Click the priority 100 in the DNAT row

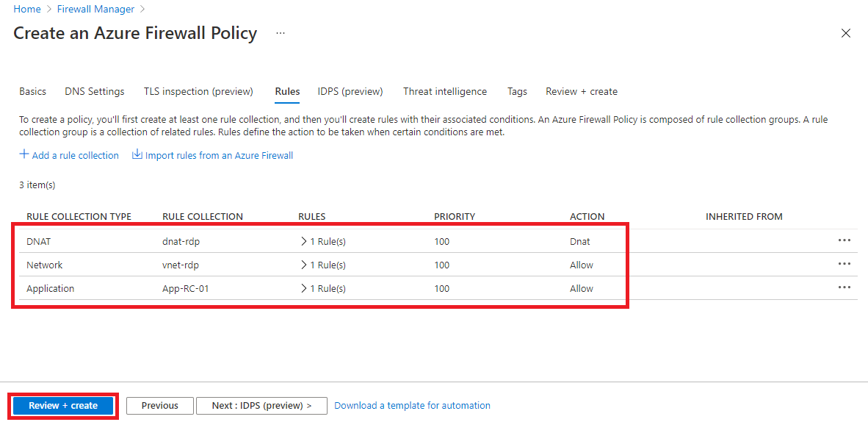pyautogui.click(x=442, y=242)
